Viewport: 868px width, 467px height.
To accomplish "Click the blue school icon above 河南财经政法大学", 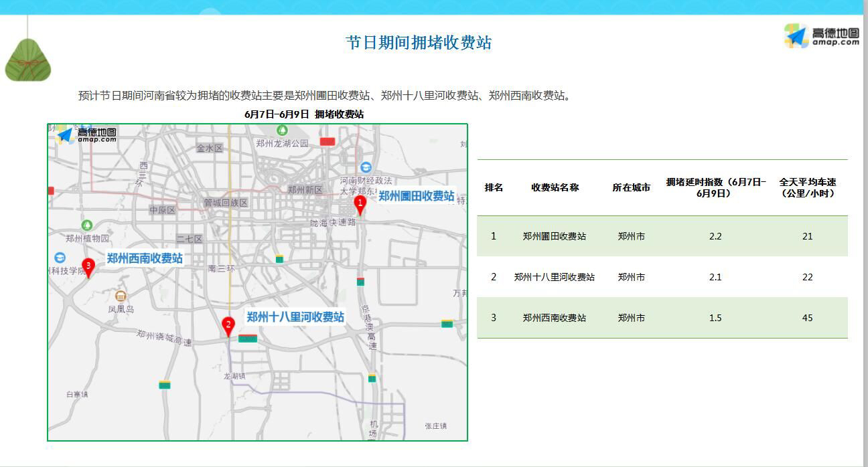I will tap(365, 167).
